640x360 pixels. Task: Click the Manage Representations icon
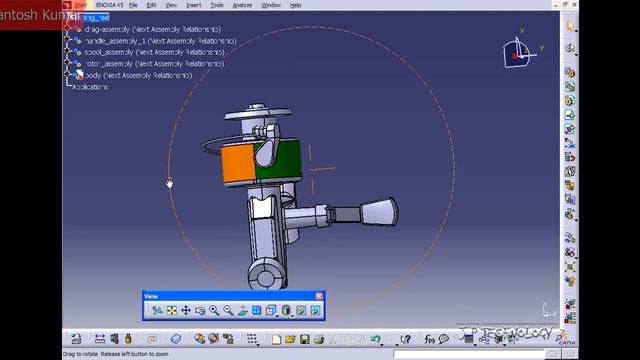point(570,200)
